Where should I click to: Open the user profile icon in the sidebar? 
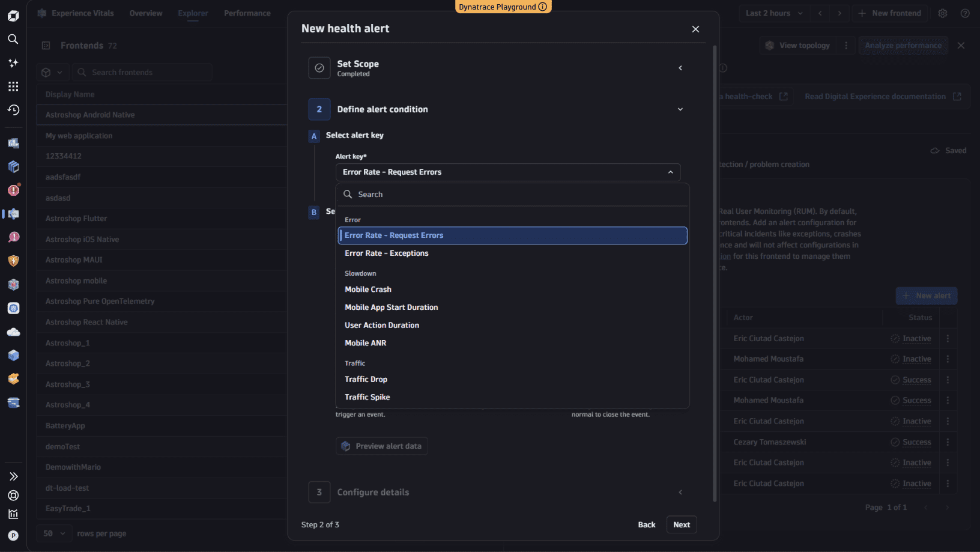(13, 536)
